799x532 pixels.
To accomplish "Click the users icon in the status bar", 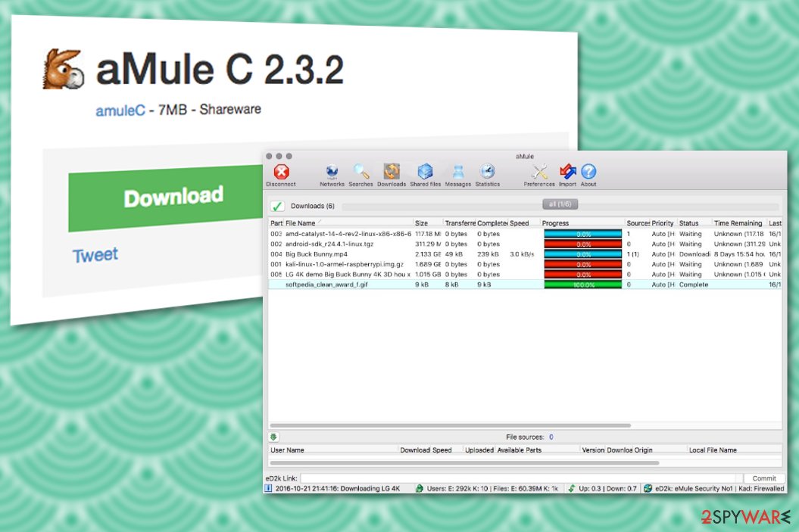I will (x=420, y=488).
